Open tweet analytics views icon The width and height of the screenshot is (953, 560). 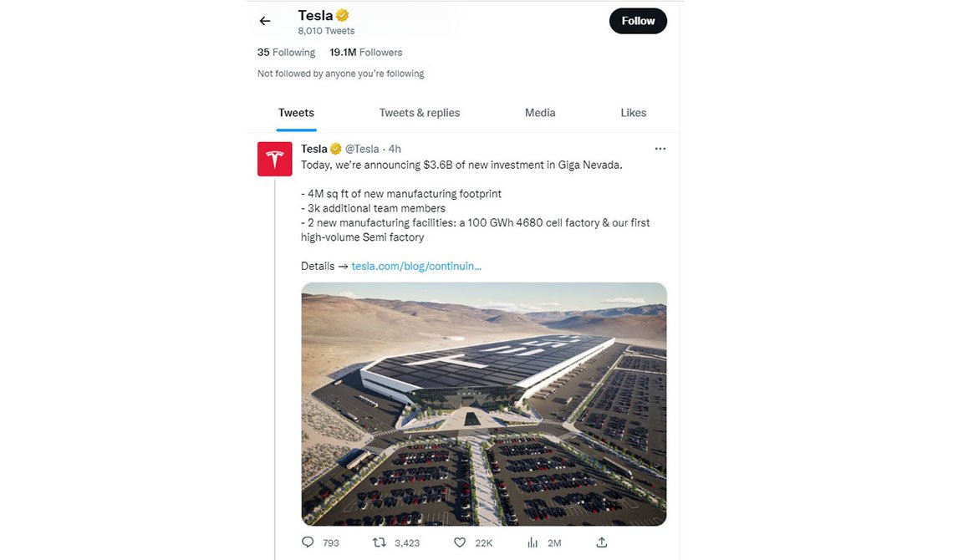533,542
